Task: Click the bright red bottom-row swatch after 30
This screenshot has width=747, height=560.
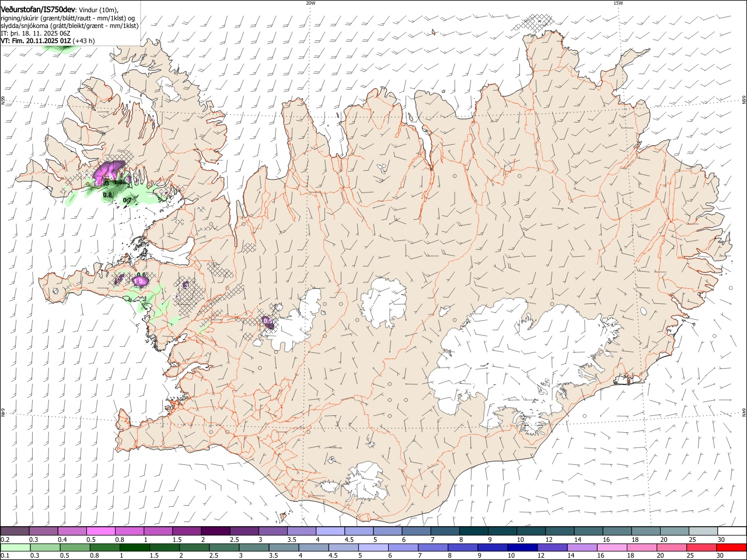Action: click(731, 547)
